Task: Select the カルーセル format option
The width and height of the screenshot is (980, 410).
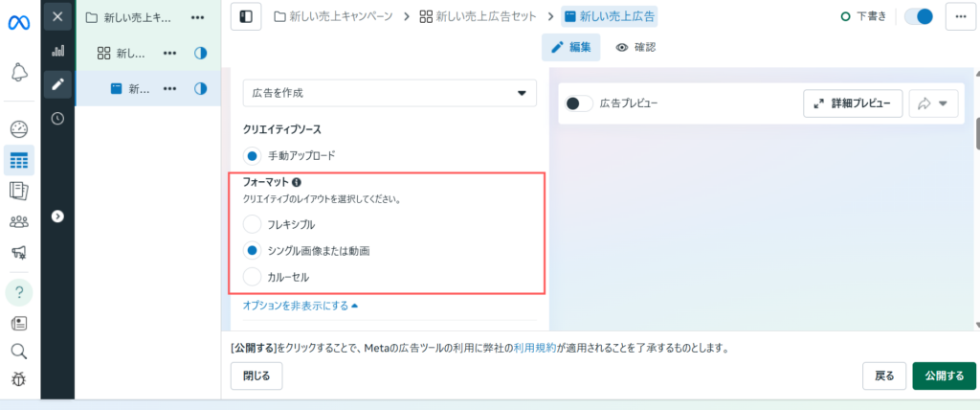Action: click(253, 277)
